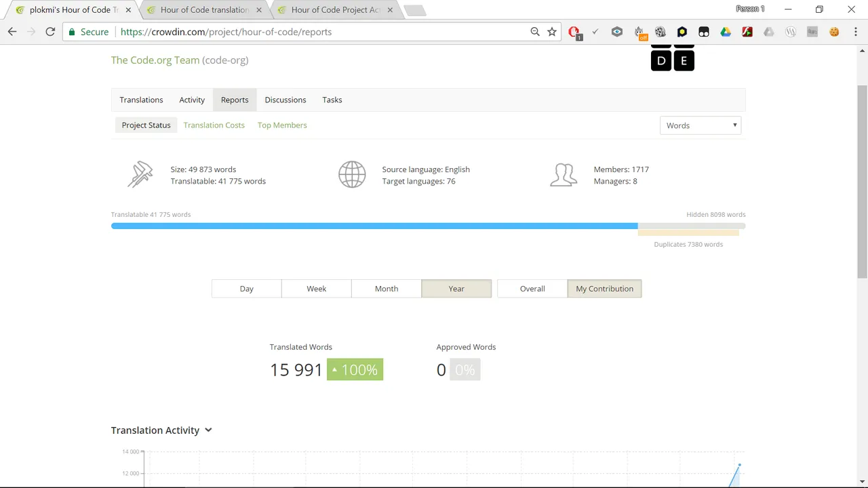
Task: Click the Code.org logo image
Action: coord(673,58)
